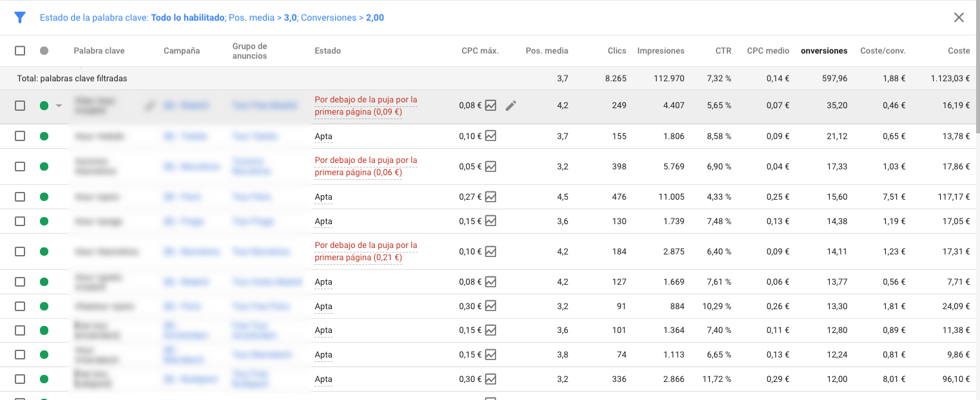The height and width of the screenshot is (400, 980).
Task: Sort by Palabra clave column
Action: 99,51
